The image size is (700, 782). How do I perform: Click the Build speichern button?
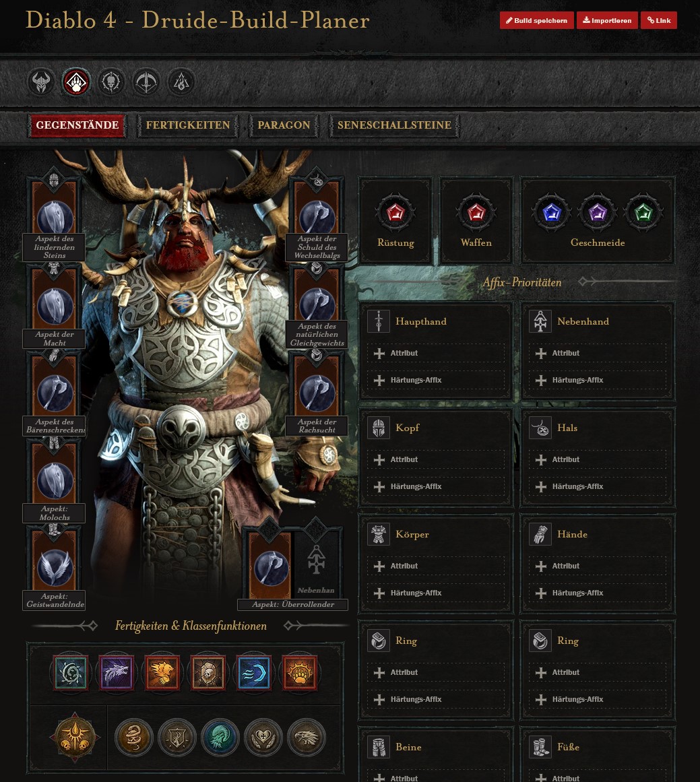click(537, 20)
